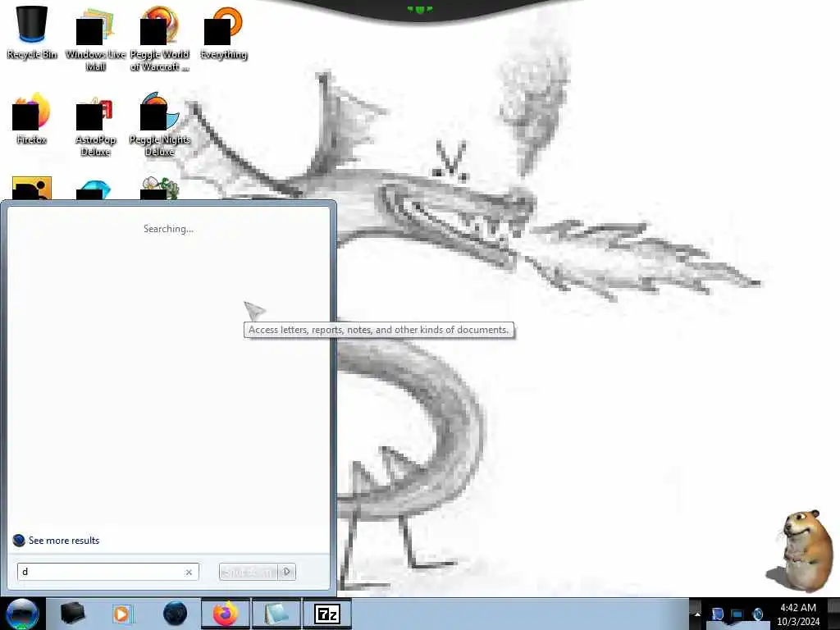
Task: Launch Peggle Nights Deluxe from the desktop
Action: pos(160,125)
